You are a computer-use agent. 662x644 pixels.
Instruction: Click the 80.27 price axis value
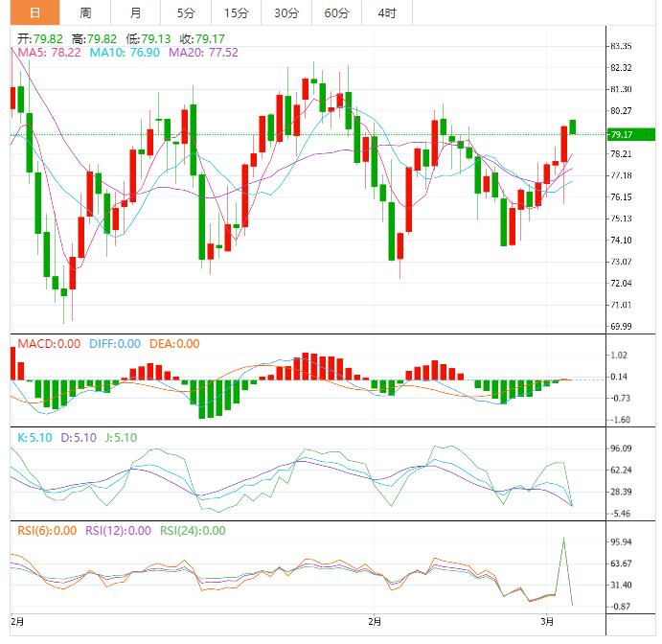[x=621, y=110]
